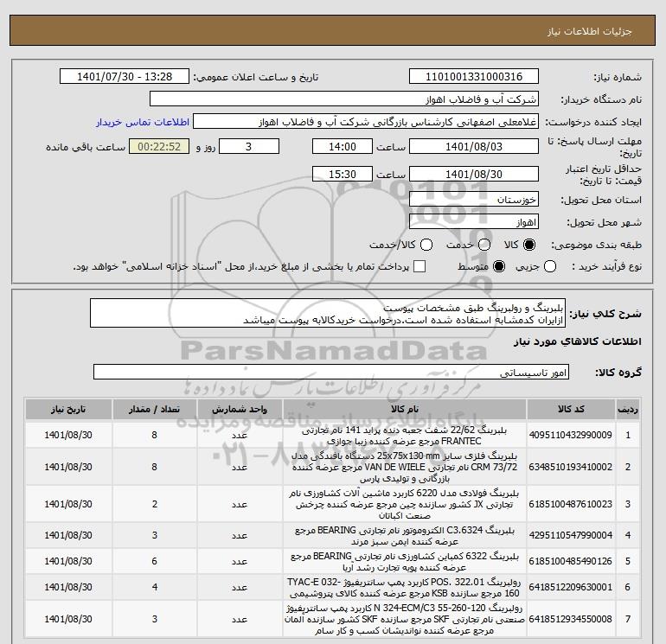Click the کد کالا column header
This screenshot has width=666, height=644.
coord(571,409)
